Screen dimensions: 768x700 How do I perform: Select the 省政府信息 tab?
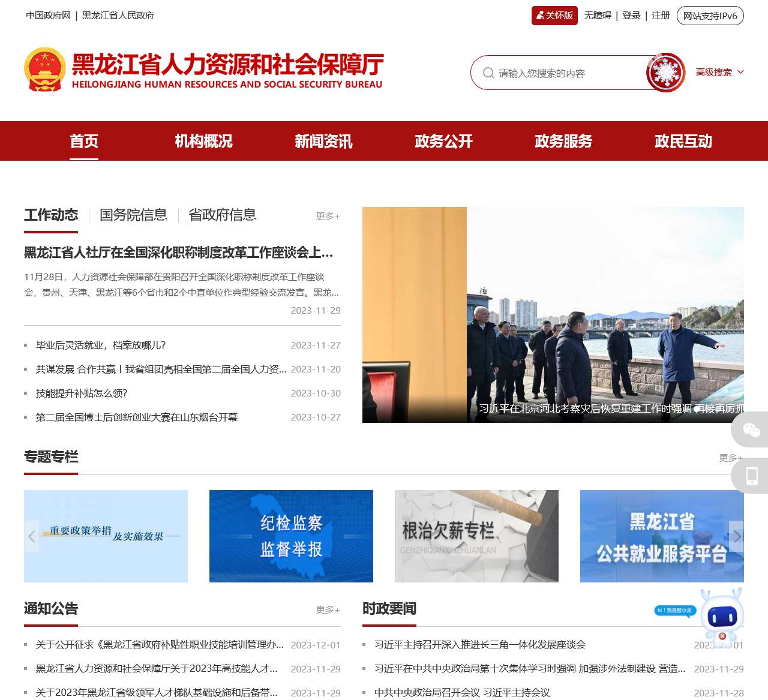click(x=222, y=215)
